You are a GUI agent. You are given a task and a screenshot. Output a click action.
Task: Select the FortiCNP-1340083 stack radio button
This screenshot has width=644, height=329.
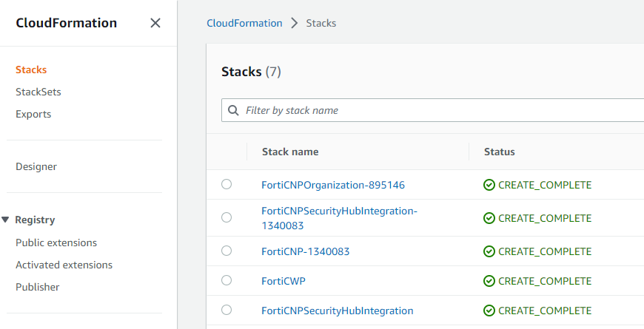click(x=227, y=251)
